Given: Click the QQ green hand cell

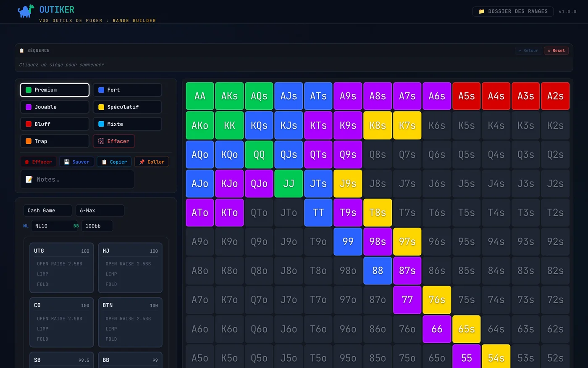Looking at the screenshot, I should coord(259,154).
